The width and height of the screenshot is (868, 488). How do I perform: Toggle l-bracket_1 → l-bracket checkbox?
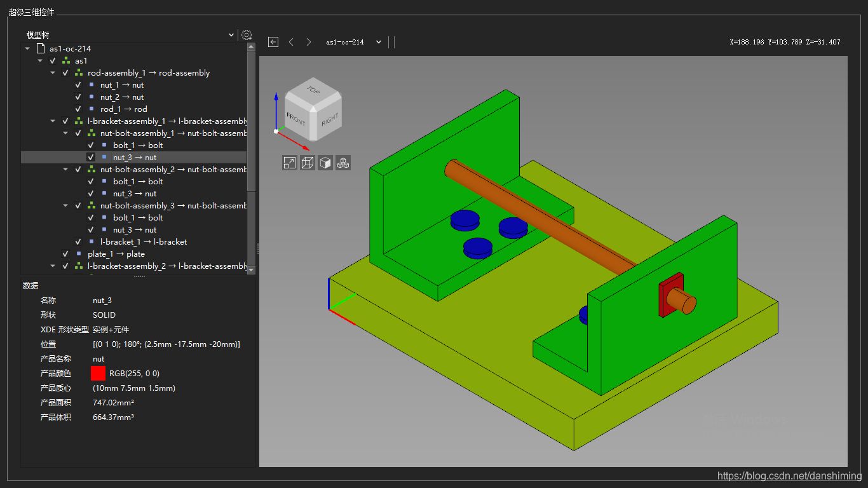tap(78, 241)
